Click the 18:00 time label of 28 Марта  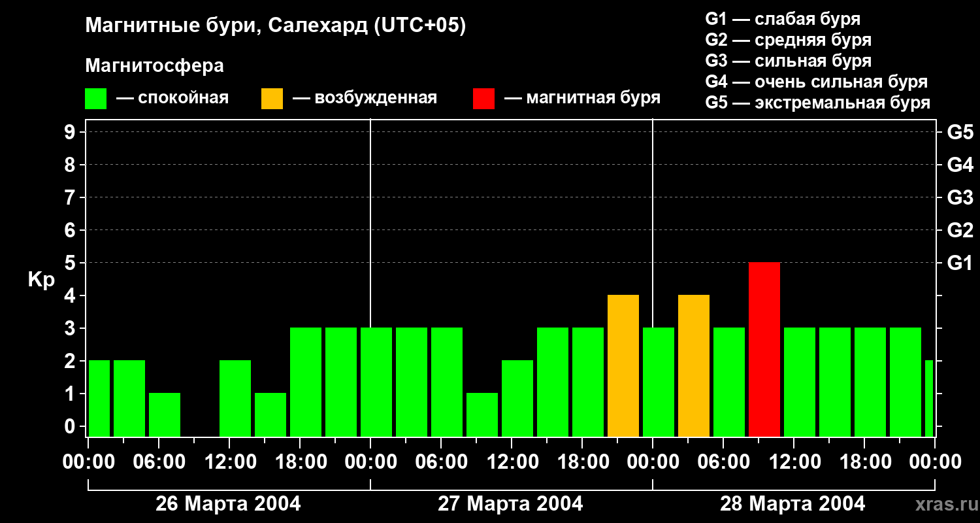tap(864, 462)
